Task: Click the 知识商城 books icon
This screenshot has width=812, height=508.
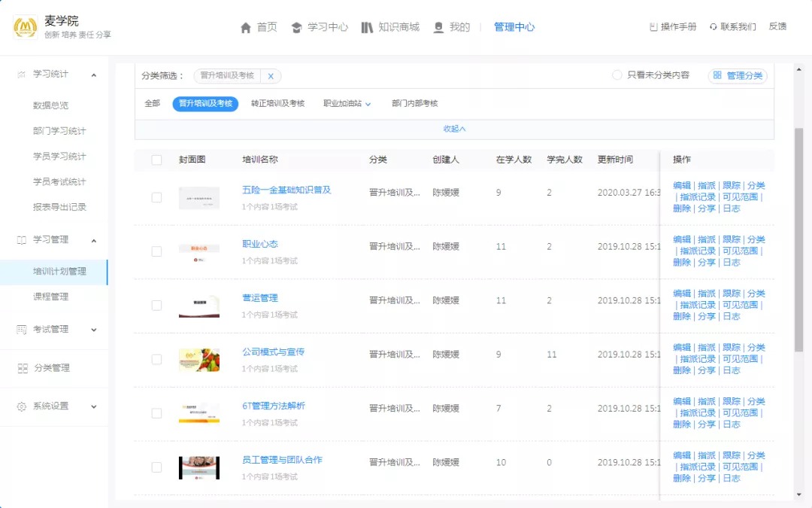Action: click(367, 28)
